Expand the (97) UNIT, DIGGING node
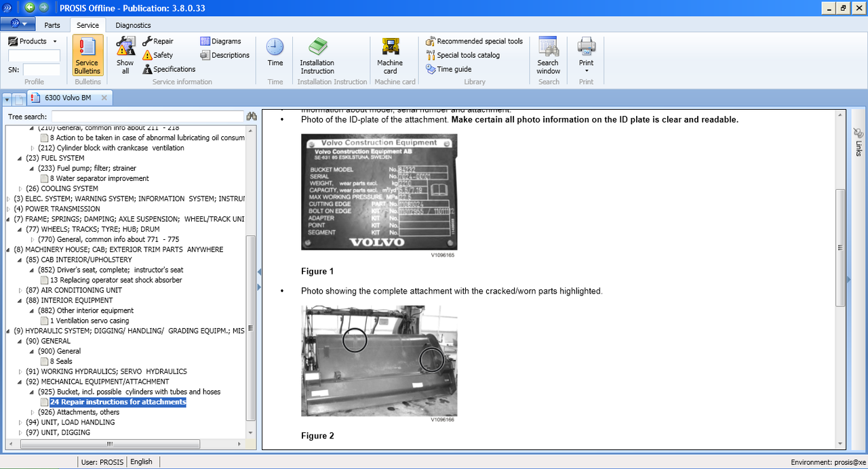Screen dimensions: 868x469 coord(20,432)
